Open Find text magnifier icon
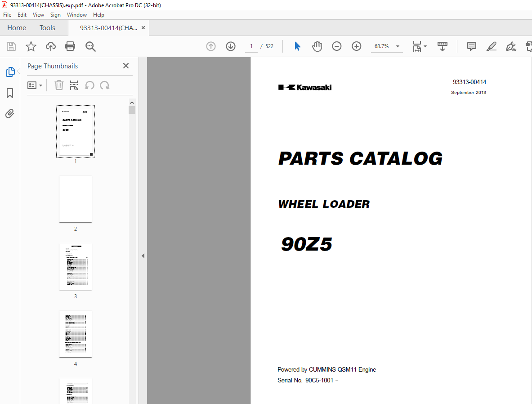The image size is (532, 404). 90,46
